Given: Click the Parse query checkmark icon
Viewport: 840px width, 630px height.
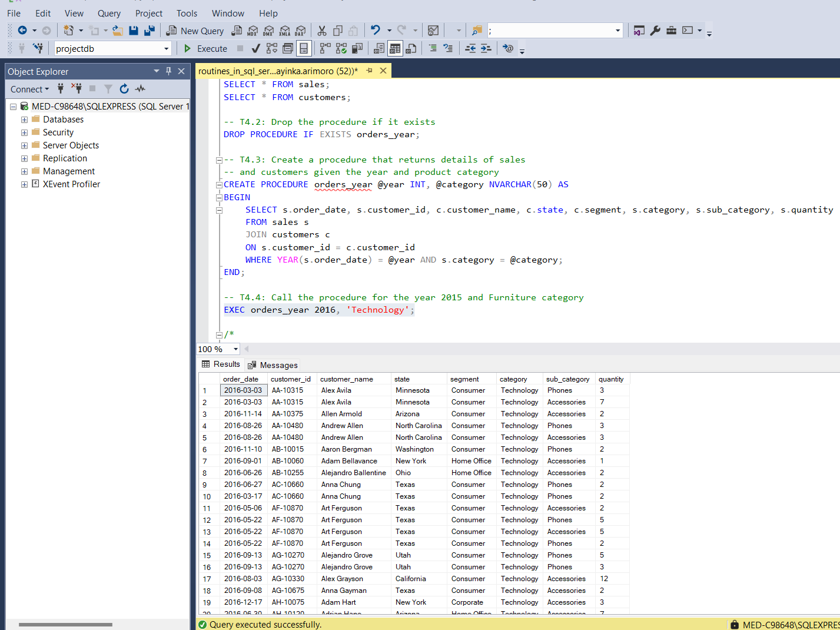Looking at the screenshot, I should pyautogui.click(x=255, y=48).
